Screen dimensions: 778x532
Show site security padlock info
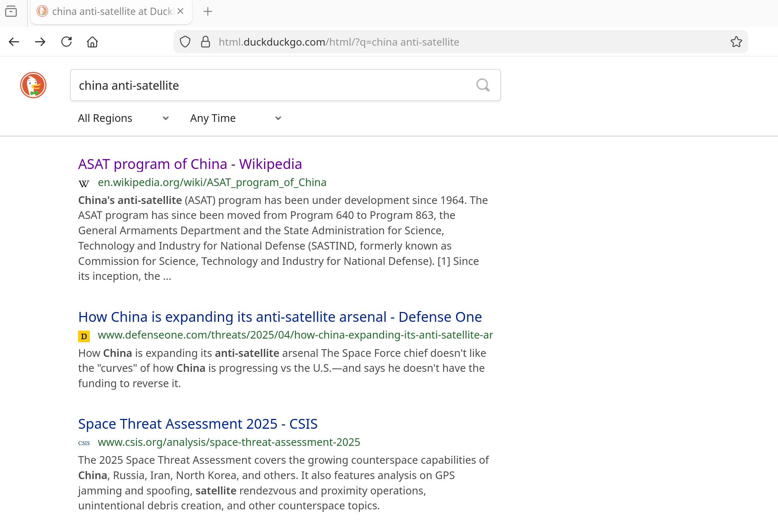(x=206, y=42)
